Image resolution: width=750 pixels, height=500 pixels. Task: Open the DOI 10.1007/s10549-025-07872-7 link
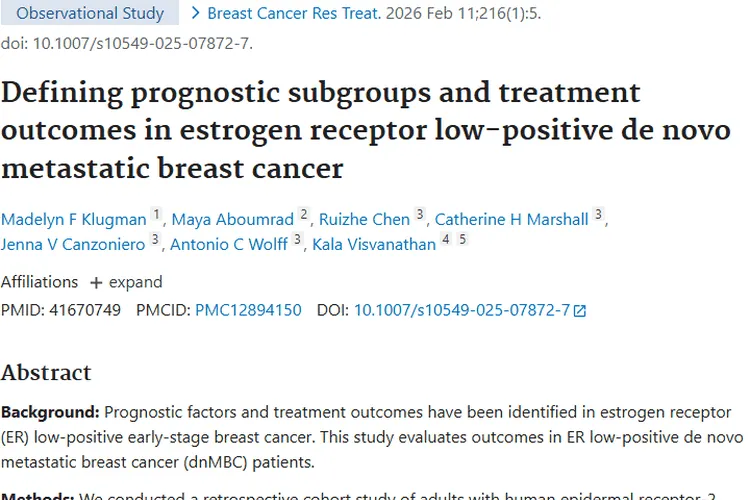point(462,310)
